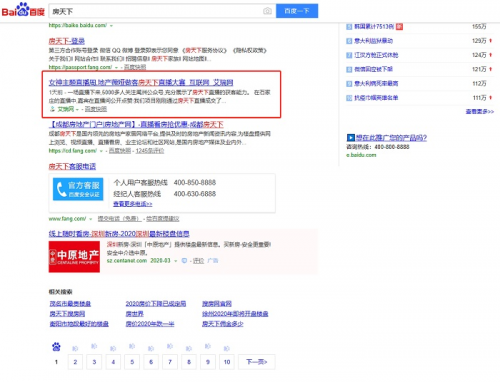Click the 官方客服 phone badge
The height and width of the screenshot is (382, 500).
pos(78,189)
